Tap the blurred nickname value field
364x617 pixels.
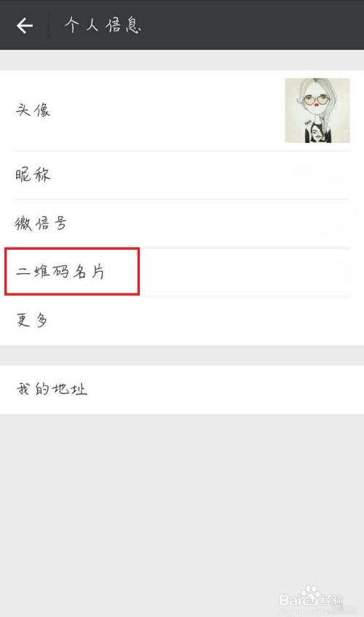[x=323, y=175]
